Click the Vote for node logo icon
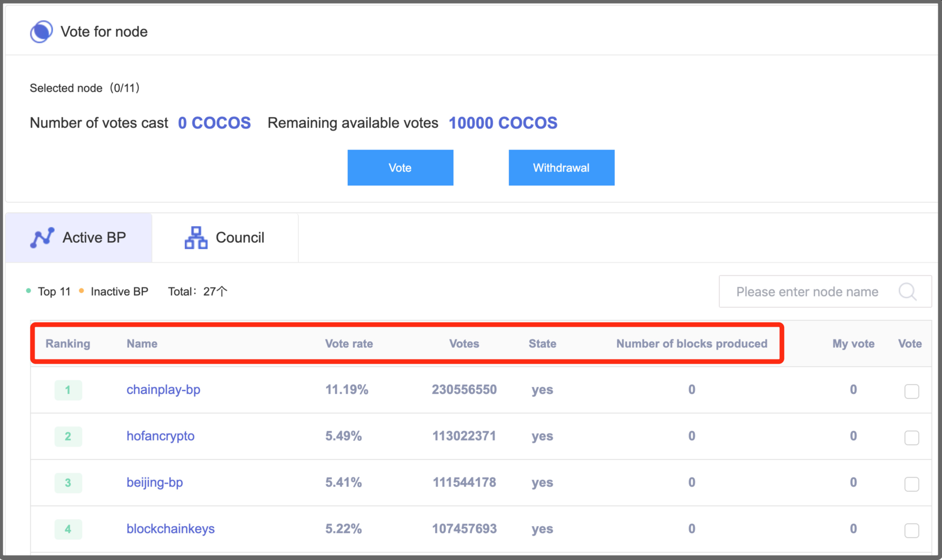Image resolution: width=942 pixels, height=560 pixels. pos(41,31)
